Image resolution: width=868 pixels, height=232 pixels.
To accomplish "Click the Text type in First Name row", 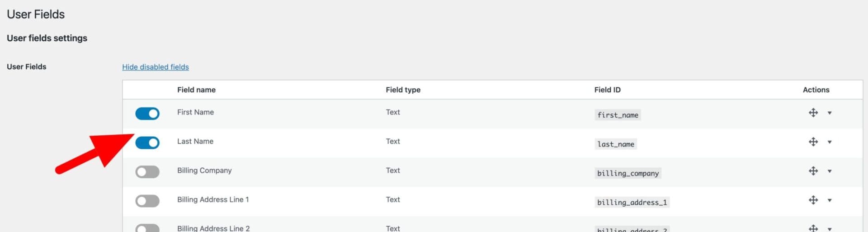I will click(x=393, y=112).
